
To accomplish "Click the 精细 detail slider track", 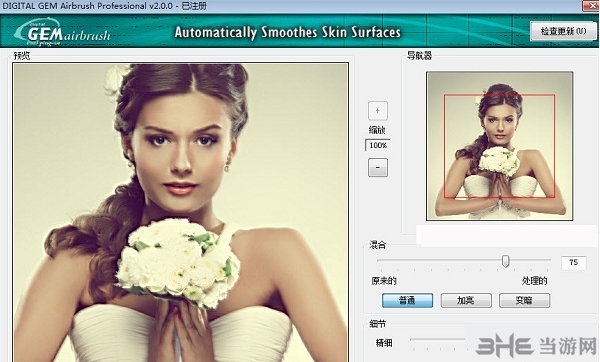I will (438, 339).
